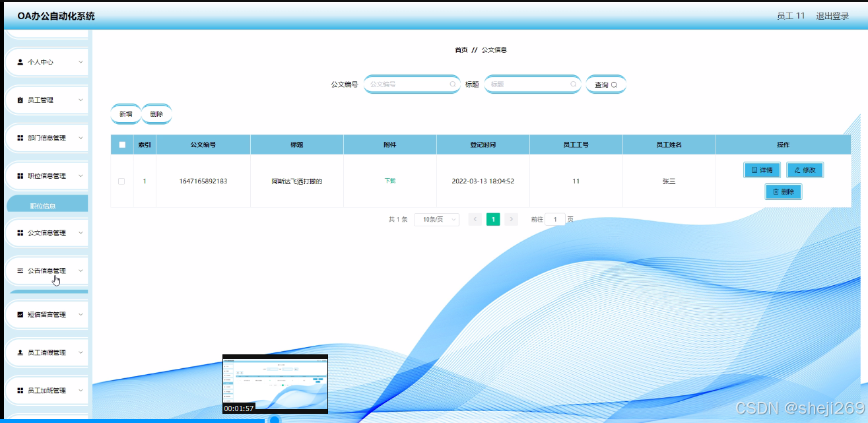Expand the 公告信息管理 menu chevron
The image size is (868, 423).
81,271
